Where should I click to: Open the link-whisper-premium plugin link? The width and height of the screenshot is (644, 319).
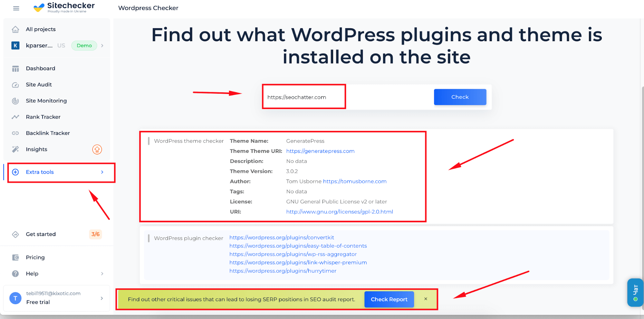click(298, 262)
